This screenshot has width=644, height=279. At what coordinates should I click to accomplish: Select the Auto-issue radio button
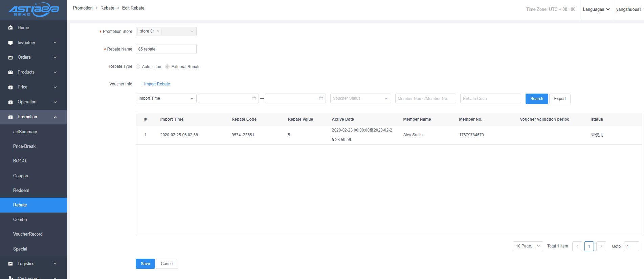click(x=138, y=67)
